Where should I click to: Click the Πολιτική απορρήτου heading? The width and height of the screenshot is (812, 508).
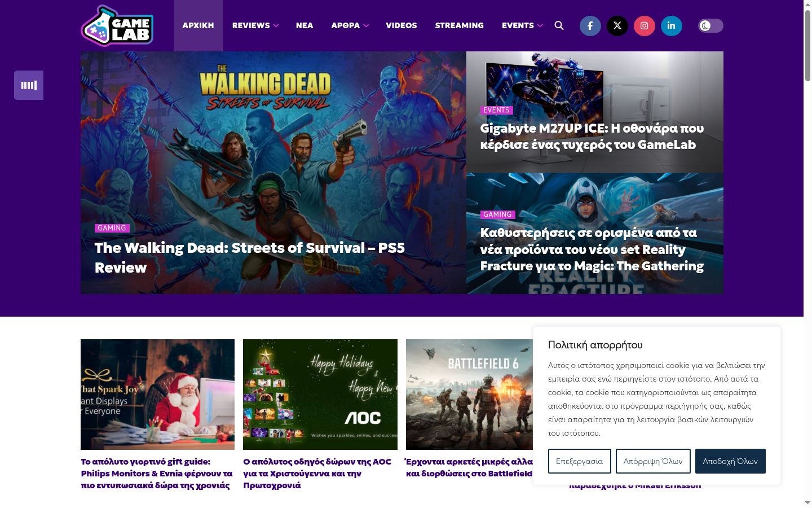click(595, 345)
